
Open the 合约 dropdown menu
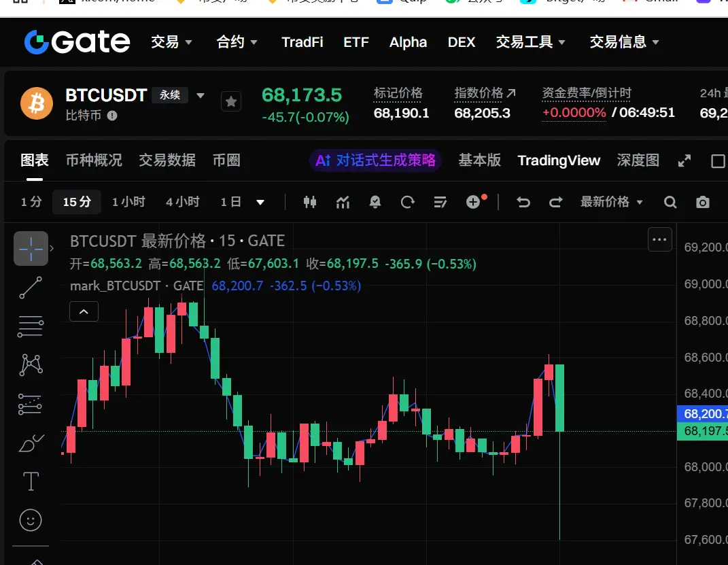pyautogui.click(x=237, y=42)
